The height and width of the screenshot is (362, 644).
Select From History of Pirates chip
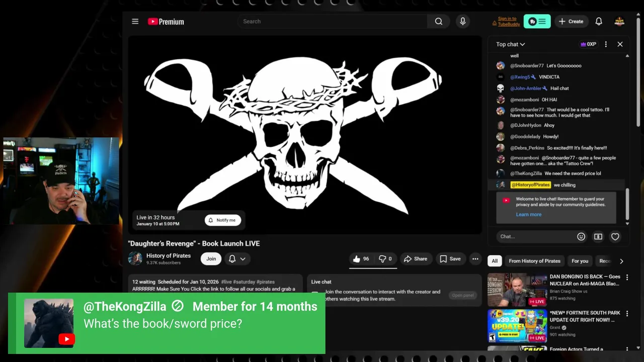coord(534,261)
